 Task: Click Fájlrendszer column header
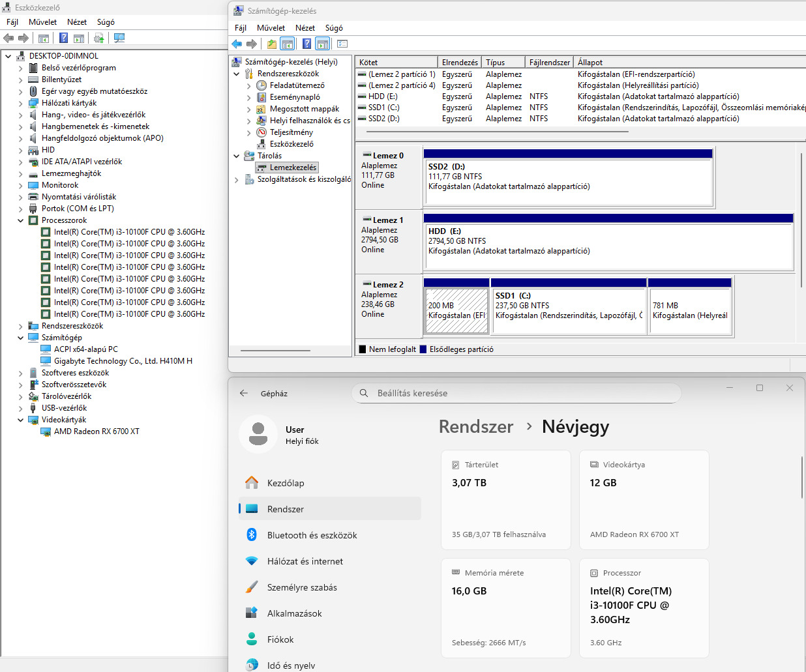[549, 62]
